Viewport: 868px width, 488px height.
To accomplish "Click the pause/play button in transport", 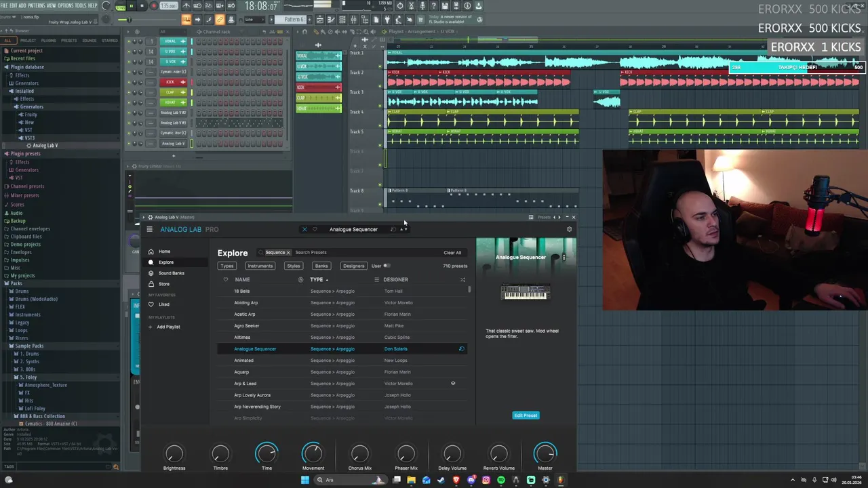I will pos(132,5).
